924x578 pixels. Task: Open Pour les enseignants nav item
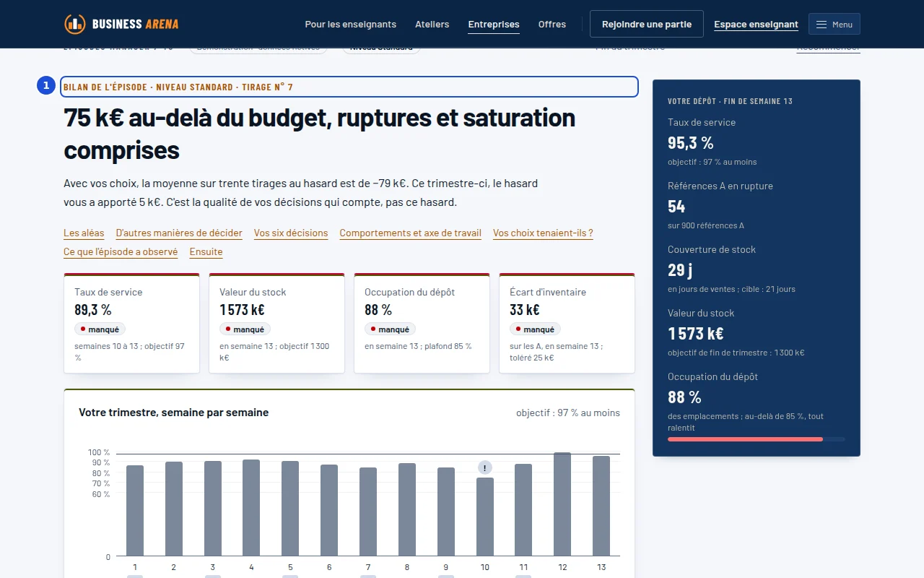click(x=350, y=24)
